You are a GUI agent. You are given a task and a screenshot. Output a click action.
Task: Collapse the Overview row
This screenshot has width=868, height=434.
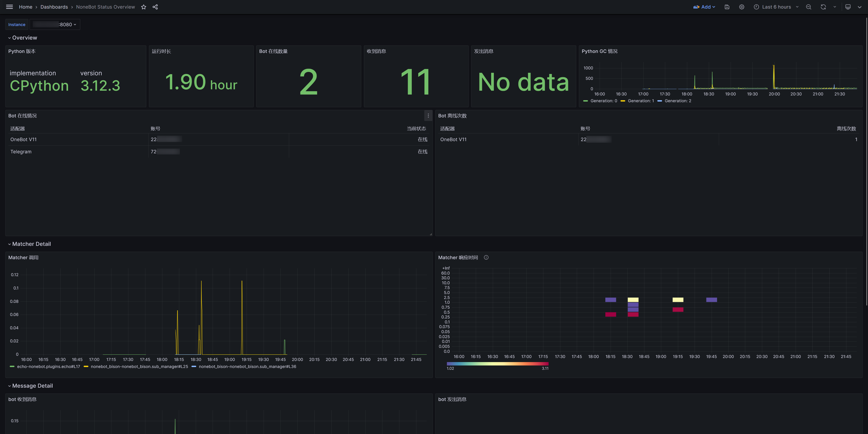[x=24, y=38]
